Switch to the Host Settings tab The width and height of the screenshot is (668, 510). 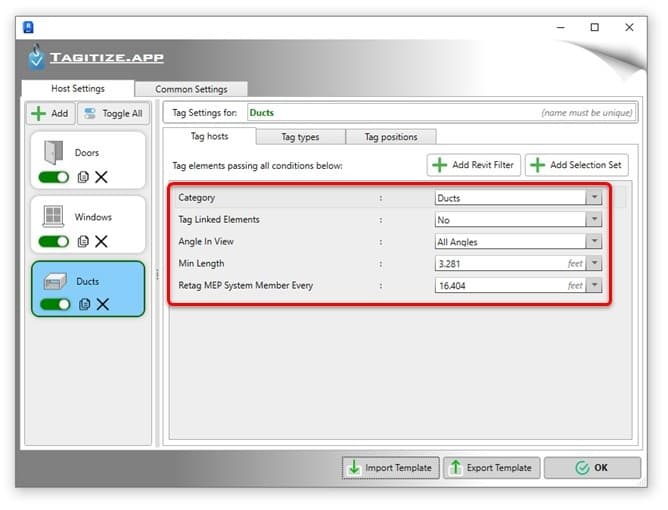point(78,89)
